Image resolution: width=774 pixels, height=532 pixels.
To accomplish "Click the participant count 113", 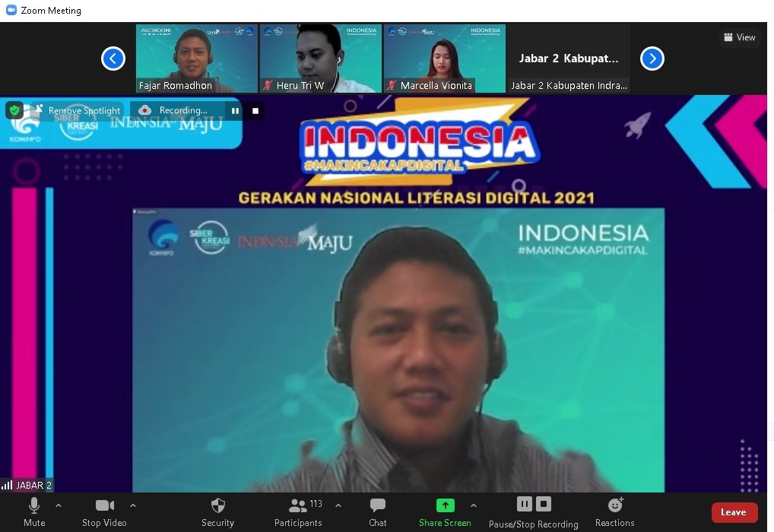I will (x=316, y=504).
